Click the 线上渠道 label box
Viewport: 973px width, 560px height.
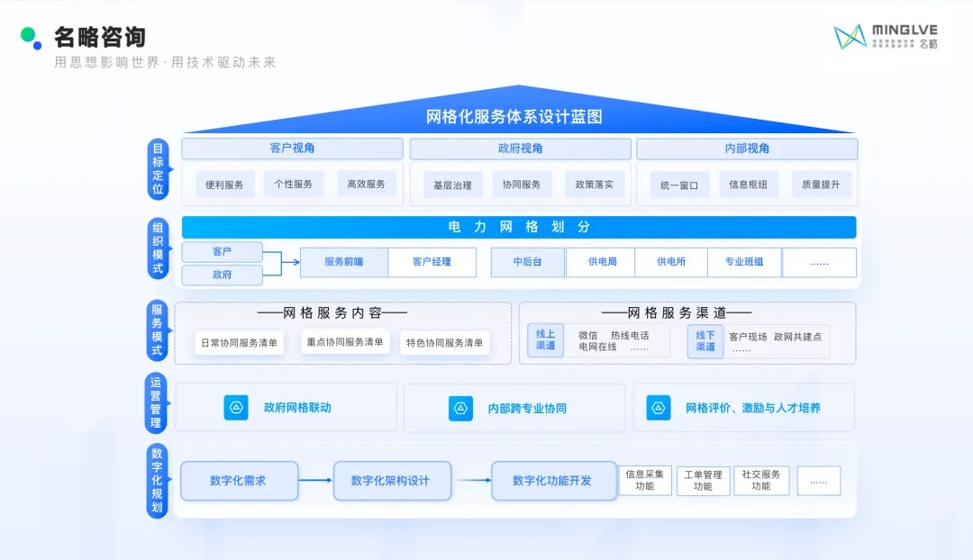546,340
